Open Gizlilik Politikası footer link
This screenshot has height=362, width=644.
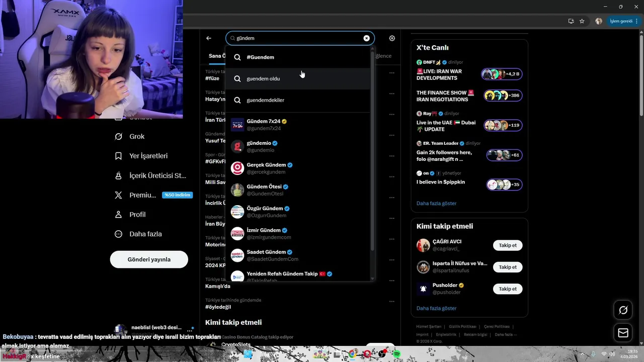click(x=462, y=327)
